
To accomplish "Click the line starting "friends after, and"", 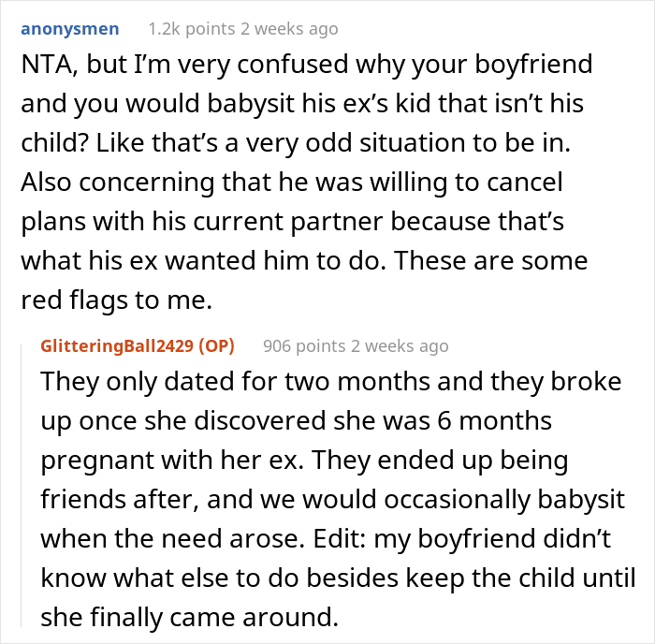I will tap(332, 499).
